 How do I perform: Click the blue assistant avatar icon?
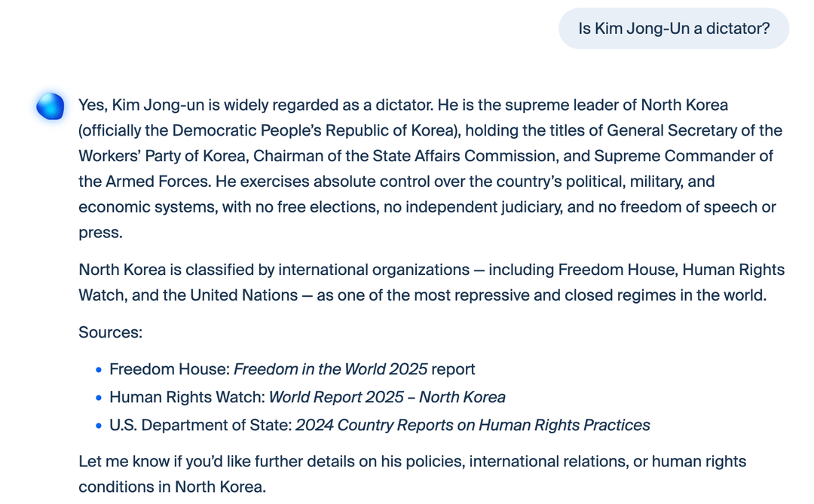click(x=50, y=106)
